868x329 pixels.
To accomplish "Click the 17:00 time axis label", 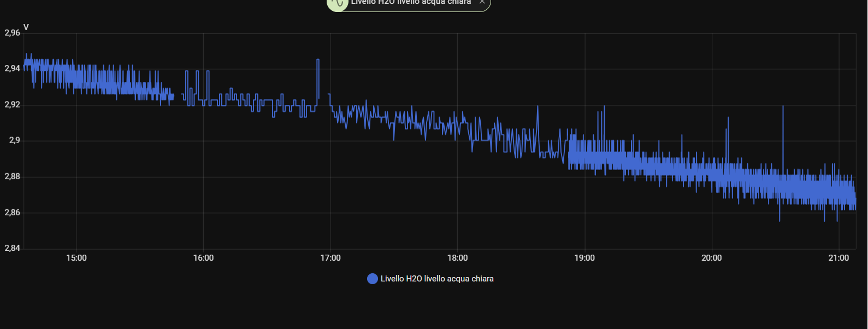I will 330,258.
